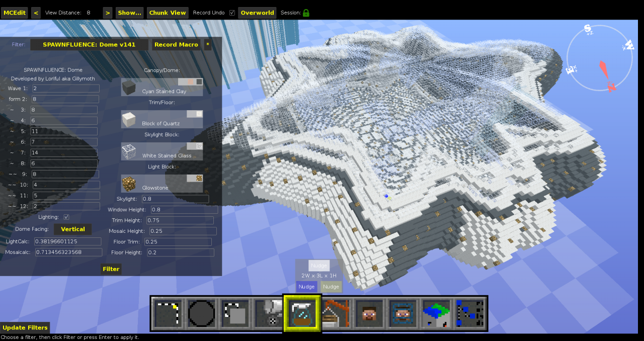Click the Record Macro button
The height and width of the screenshot is (341, 644).
point(176,44)
